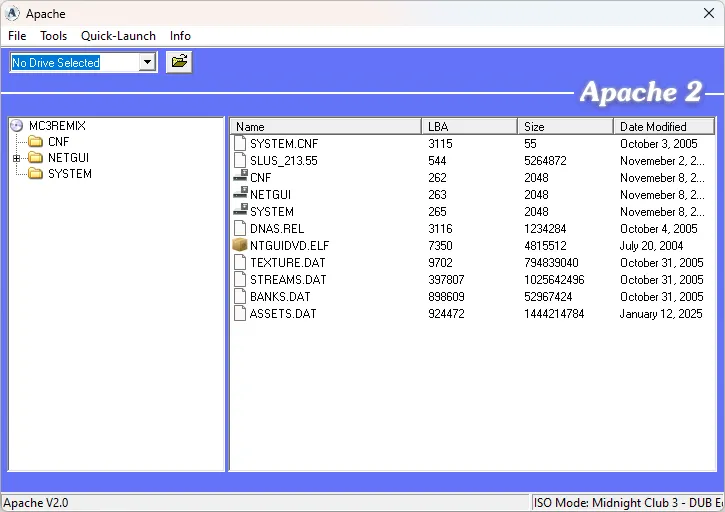This screenshot has width=725, height=512.
Task: Select the SYSTEM.CNF file name
Action: click(x=284, y=144)
